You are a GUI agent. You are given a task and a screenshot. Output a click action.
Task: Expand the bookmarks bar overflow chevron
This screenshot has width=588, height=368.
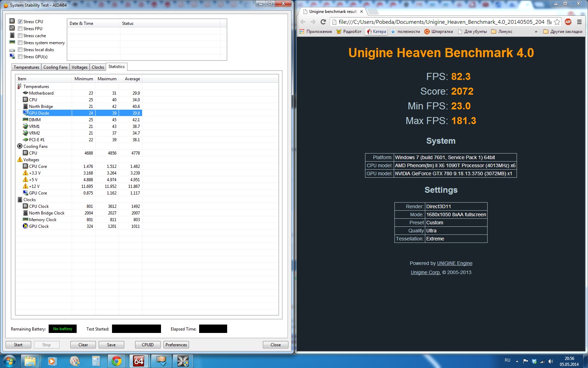pyautogui.click(x=536, y=32)
